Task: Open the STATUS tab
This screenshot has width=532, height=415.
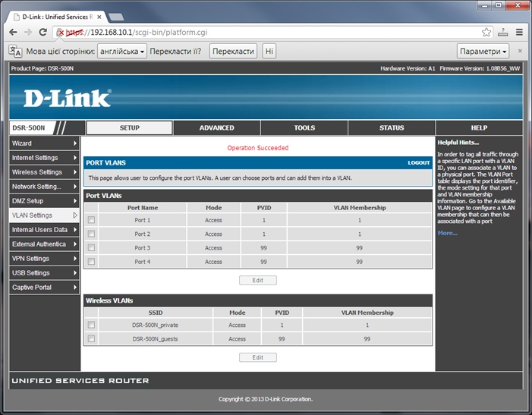Action: pos(392,128)
